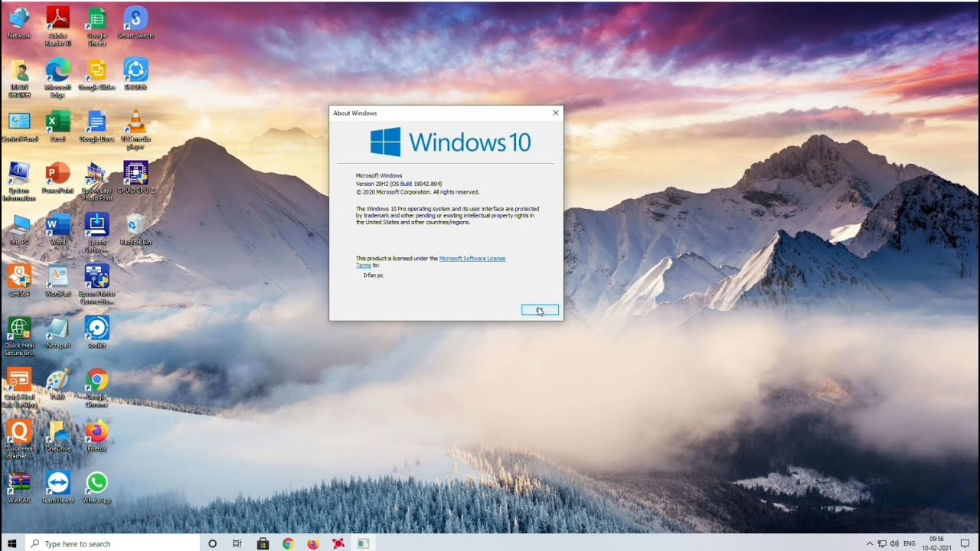Launch Word from the desktop

pos(58,230)
